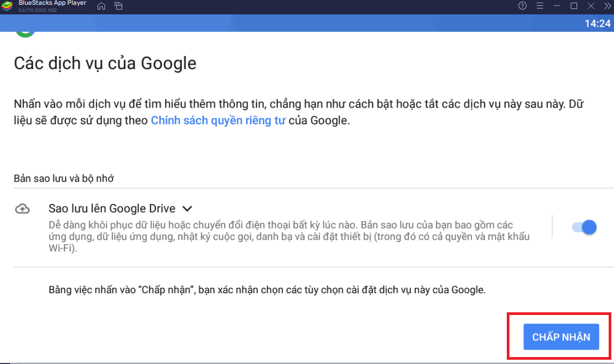Click the BlueStacks logo icon
614x364 pixels.
pos(7,6)
